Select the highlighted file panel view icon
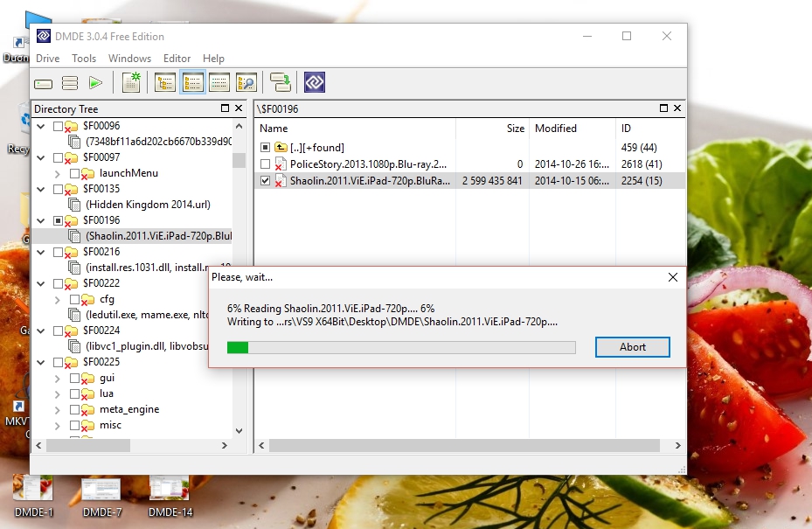 tap(192, 82)
